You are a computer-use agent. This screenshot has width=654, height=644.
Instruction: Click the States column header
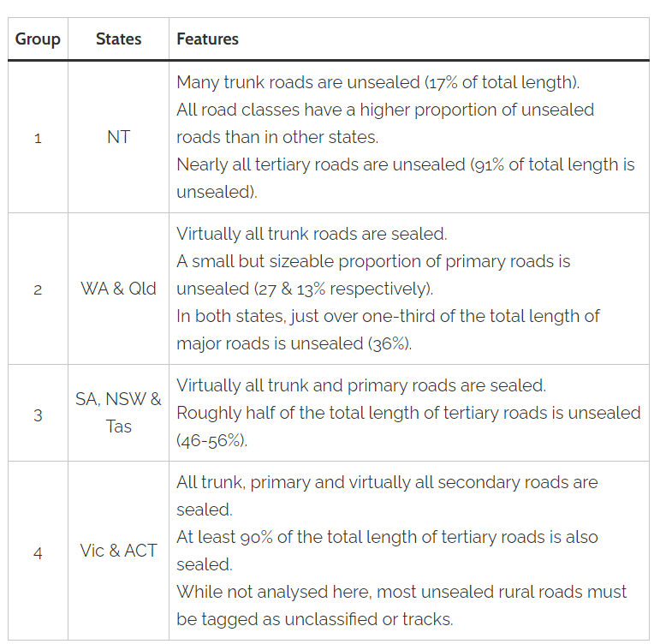click(x=118, y=39)
